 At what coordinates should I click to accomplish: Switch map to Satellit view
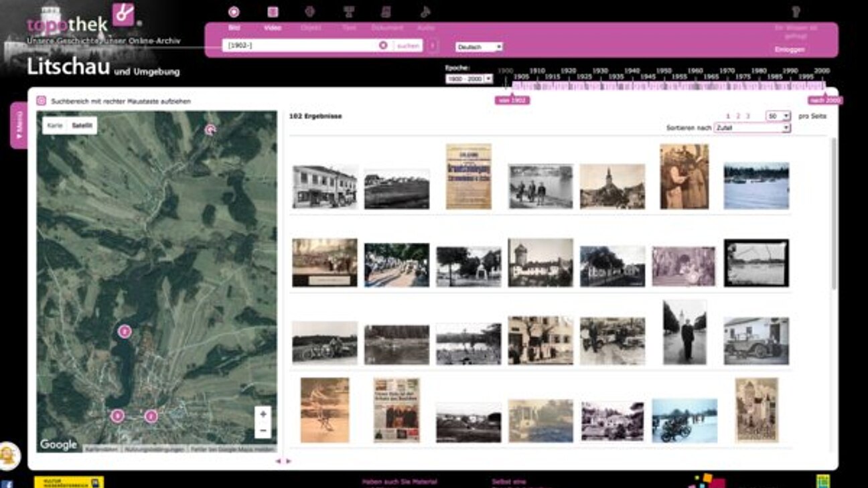tap(82, 125)
